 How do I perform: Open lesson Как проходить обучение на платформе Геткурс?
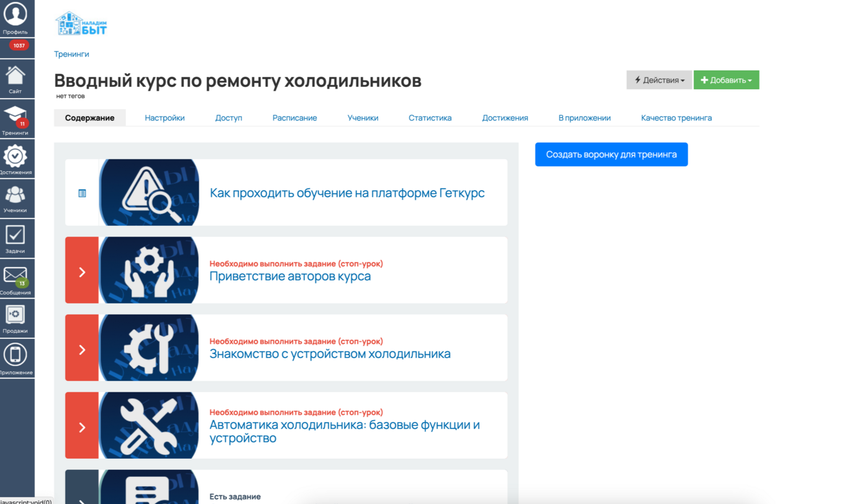coord(347,193)
